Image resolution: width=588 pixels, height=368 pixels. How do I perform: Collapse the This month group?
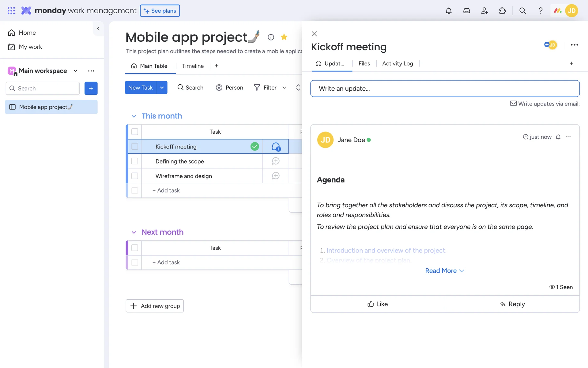tap(134, 116)
